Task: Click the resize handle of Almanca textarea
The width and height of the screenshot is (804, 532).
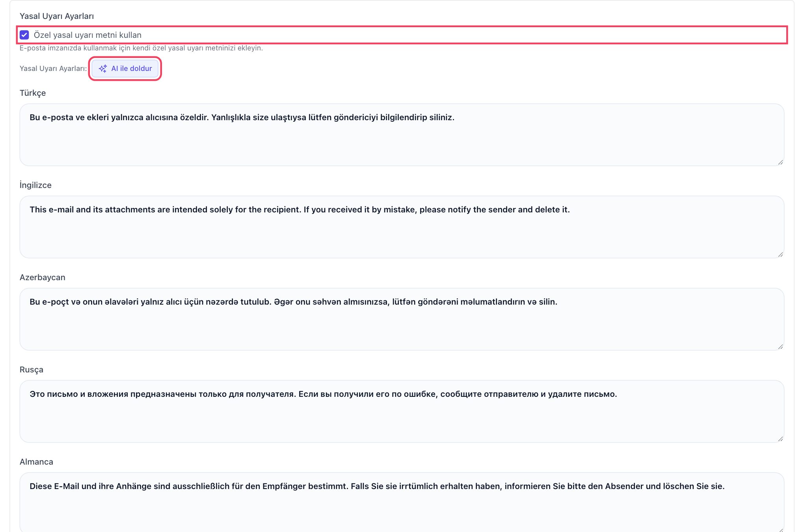Action: point(780,529)
